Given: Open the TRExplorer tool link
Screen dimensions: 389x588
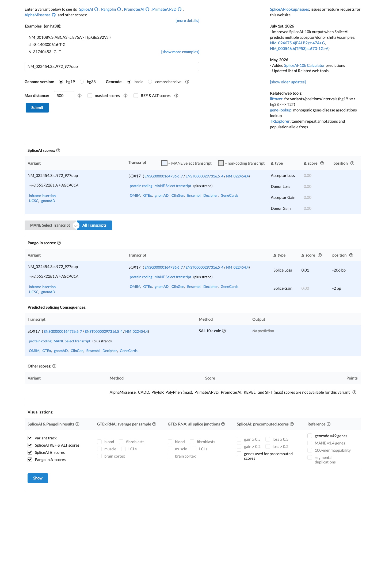Looking at the screenshot, I should coord(280,121).
